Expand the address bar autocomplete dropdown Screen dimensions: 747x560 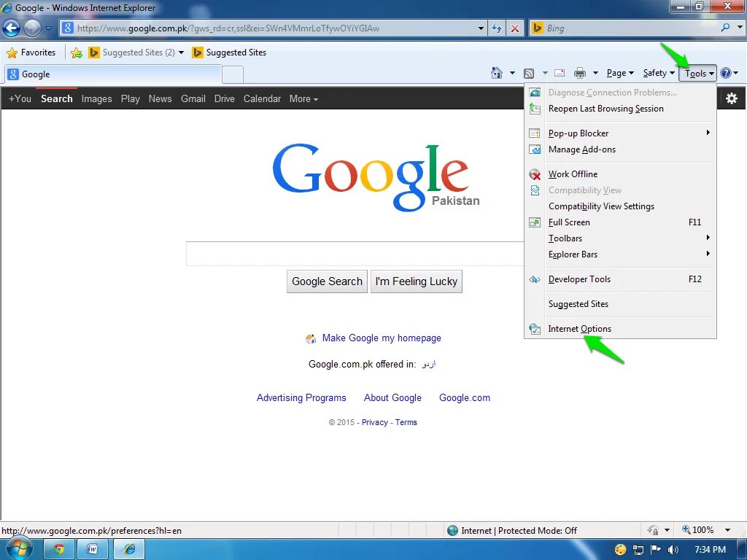pyautogui.click(x=481, y=28)
